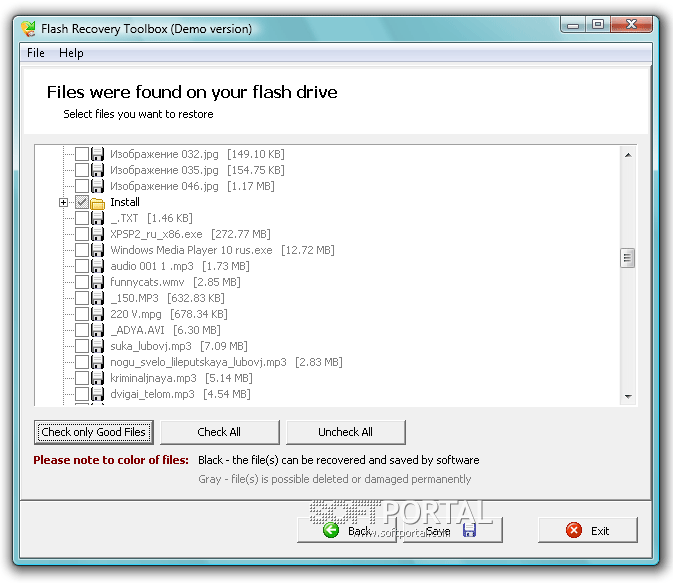Click the file list scroll down arrow
Image resolution: width=673 pixels, height=583 pixels.
[628, 396]
